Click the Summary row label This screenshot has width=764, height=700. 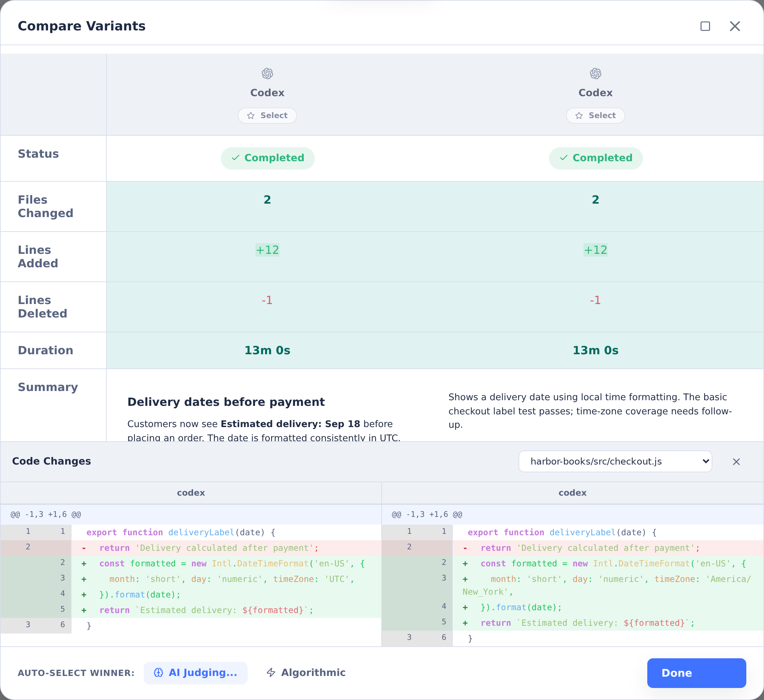pyautogui.click(x=48, y=387)
